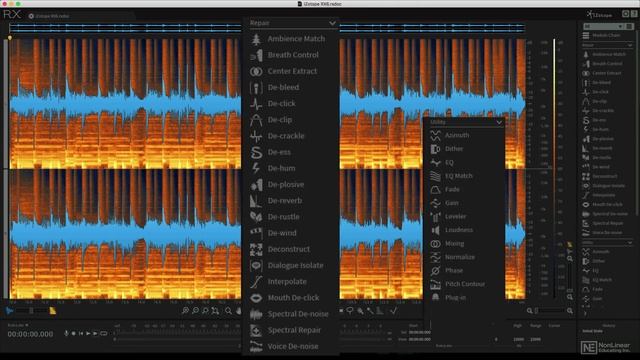Select Initial State in History panel
Viewport: 640px width, 360px height.
pos(592,331)
